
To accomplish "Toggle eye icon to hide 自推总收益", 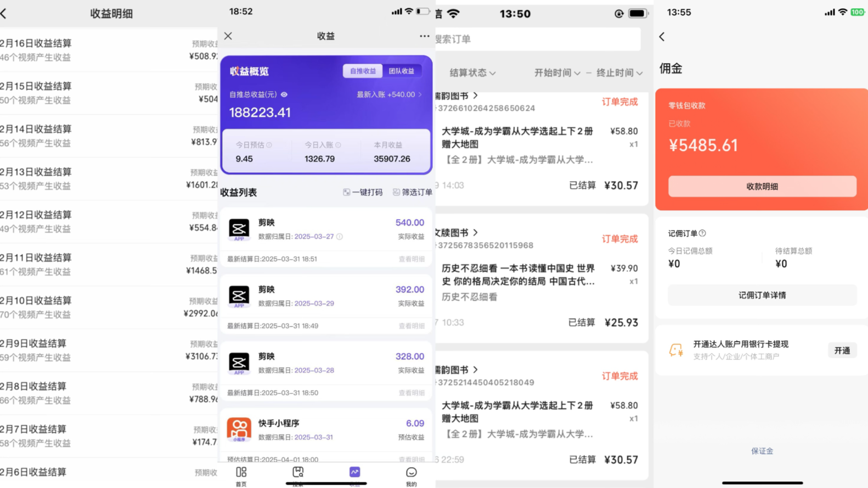I will pyautogui.click(x=284, y=94).
